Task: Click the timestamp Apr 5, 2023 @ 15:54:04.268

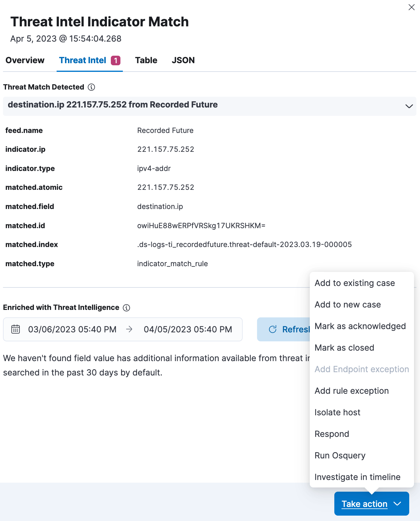Action: (x=66, y=39)
